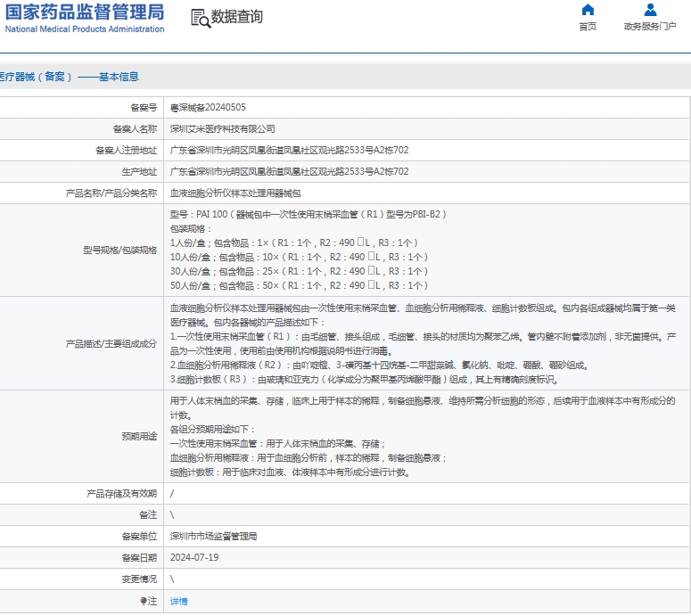
Task: Open the 详情 link in the 注 row
Action: (x=179, y=602)
